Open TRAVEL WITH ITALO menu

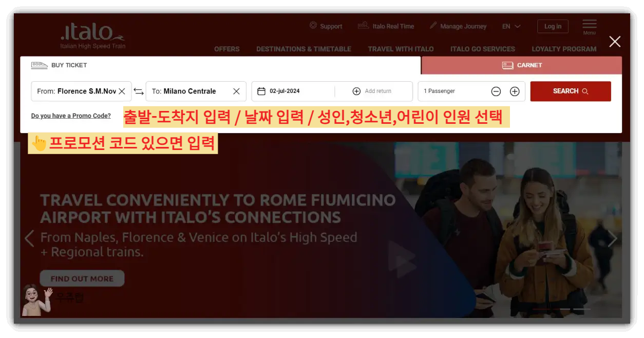tap(401, 49)
